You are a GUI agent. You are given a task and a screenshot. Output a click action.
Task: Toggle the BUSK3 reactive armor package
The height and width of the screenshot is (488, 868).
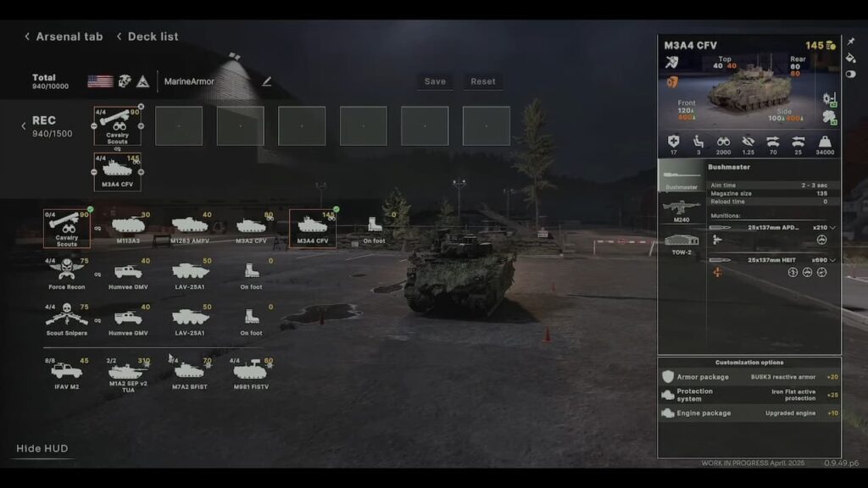coord(749,376)
